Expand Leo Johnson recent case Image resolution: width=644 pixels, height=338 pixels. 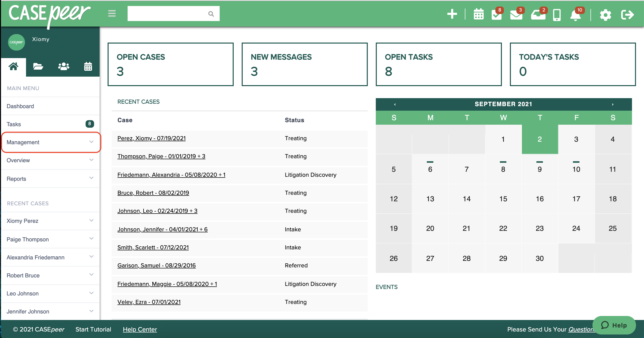[50, 293]
